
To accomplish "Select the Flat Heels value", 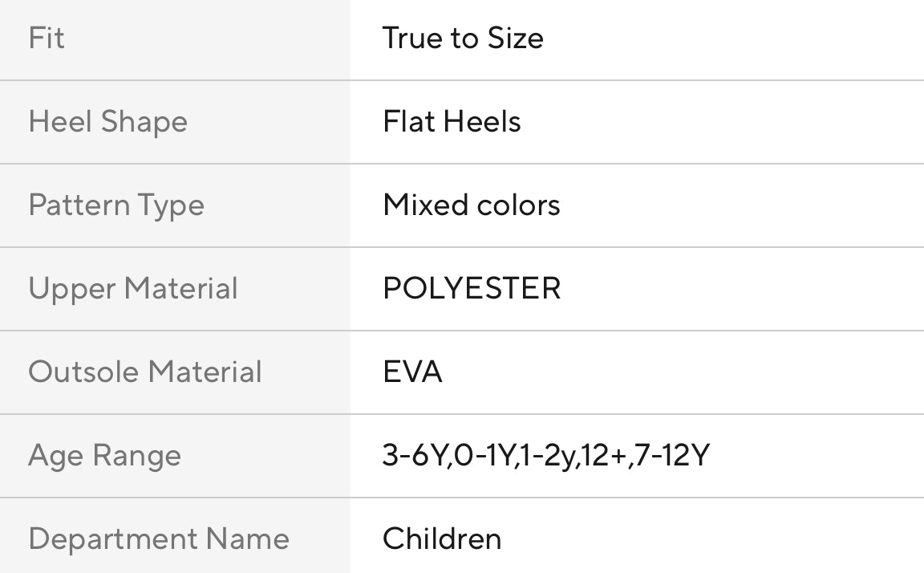I will (452, 122).
